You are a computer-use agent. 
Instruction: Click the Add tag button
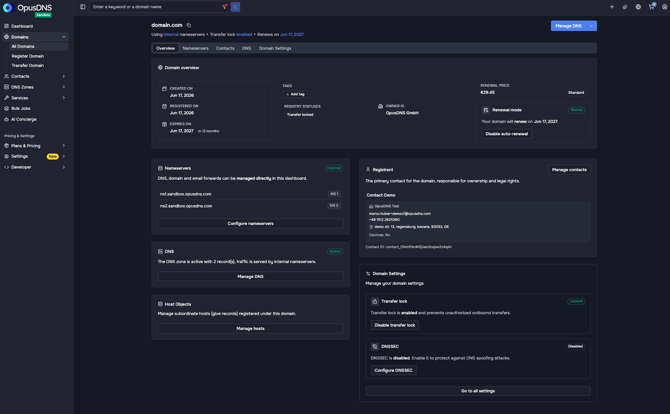click(x=295, y=94)
